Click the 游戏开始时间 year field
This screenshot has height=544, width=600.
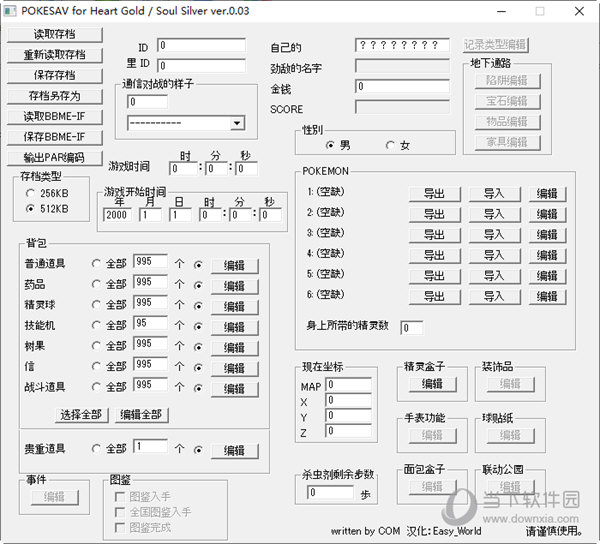pyautogui.click(x=117, y=215)
